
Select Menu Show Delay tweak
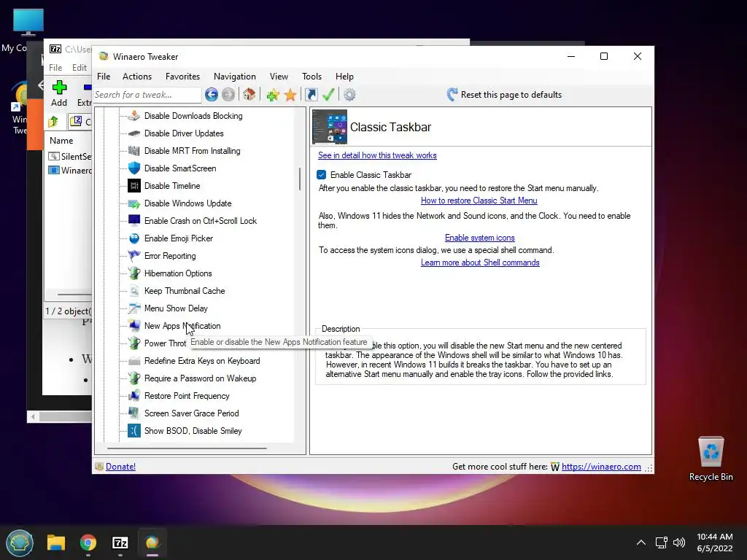tap(176, 308)
